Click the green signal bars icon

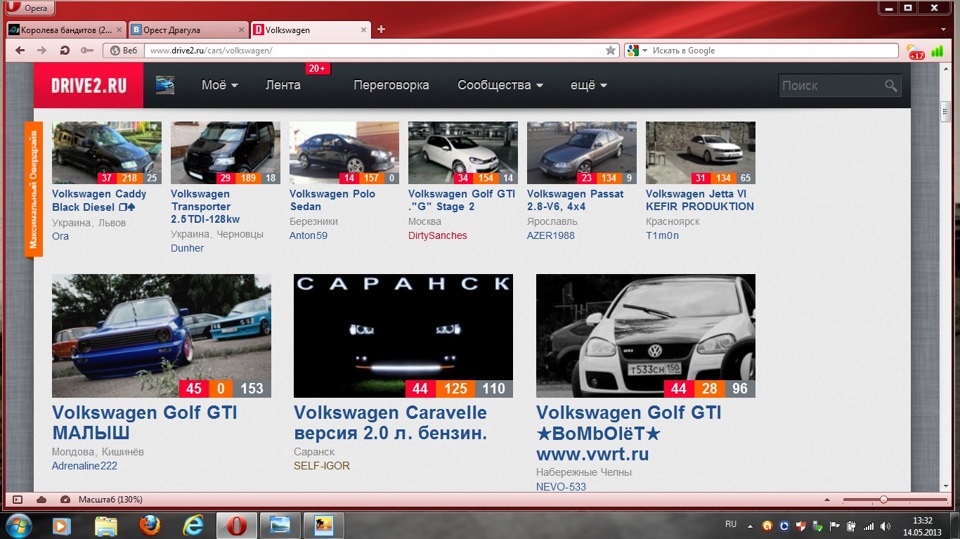[x=937, y=51]
